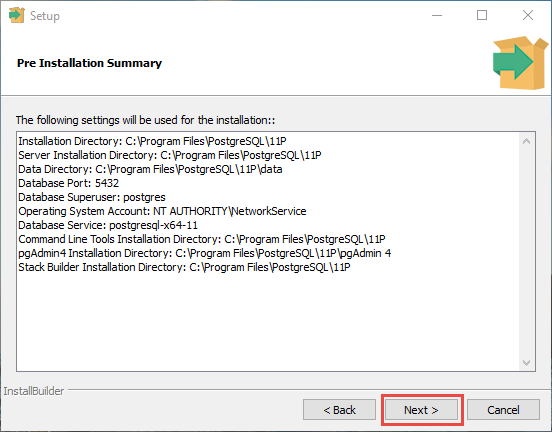Click the scroll down arrow in summary box

pyautogui.click(x=527, y=363)
